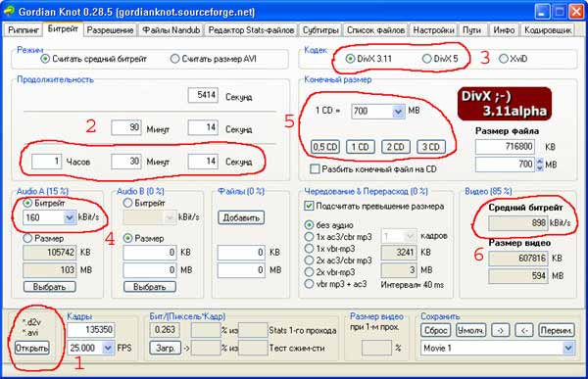Click the Сброс button
Image resolution: width=588 pixels, height=379 pixels.
pyautogui.click(x=435, y=330)
